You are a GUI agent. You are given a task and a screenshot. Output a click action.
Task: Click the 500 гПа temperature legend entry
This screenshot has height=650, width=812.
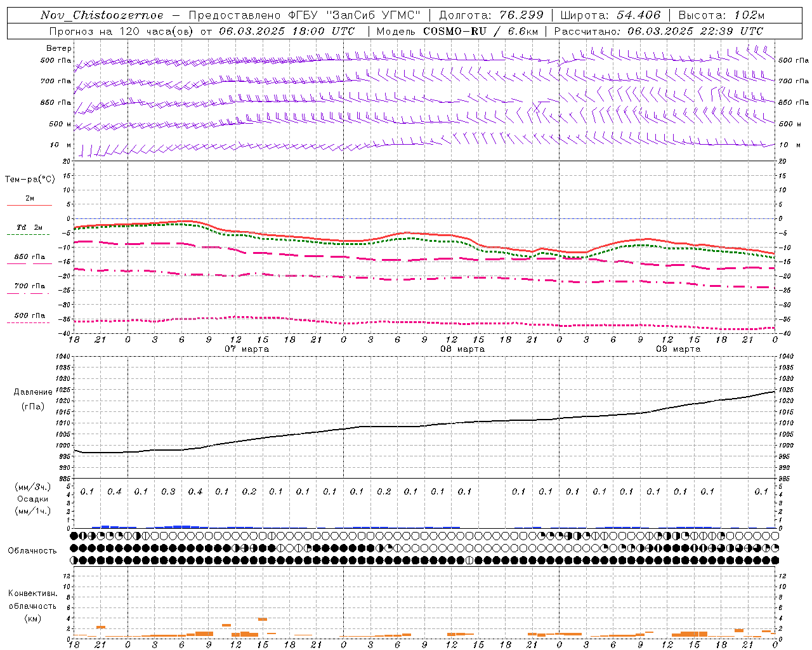coord(30,315)
